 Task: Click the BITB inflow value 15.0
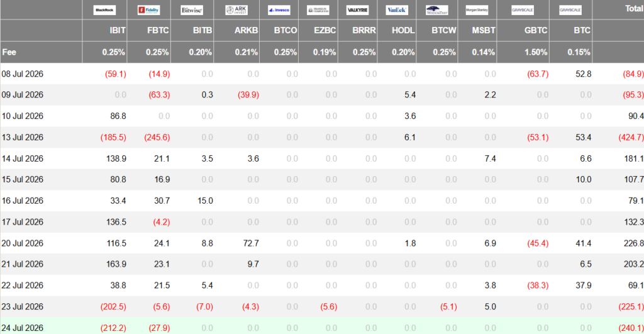coord(205,201)
